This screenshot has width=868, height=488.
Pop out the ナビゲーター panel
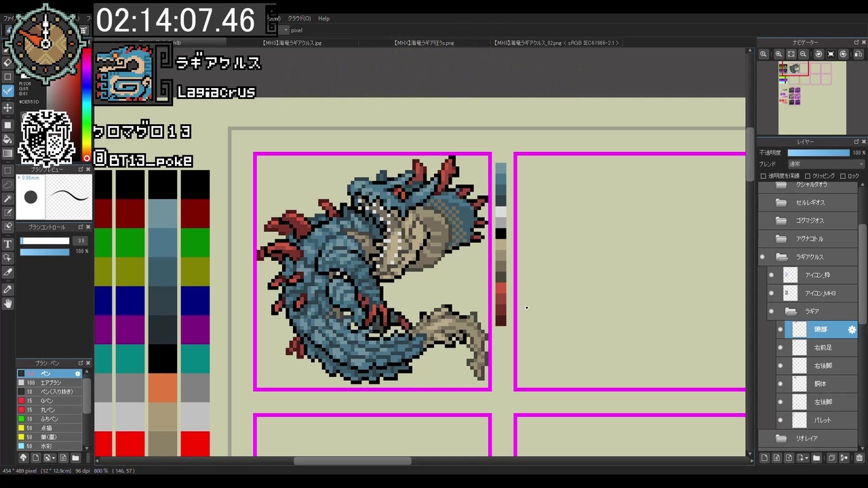[x=856, y=42]
